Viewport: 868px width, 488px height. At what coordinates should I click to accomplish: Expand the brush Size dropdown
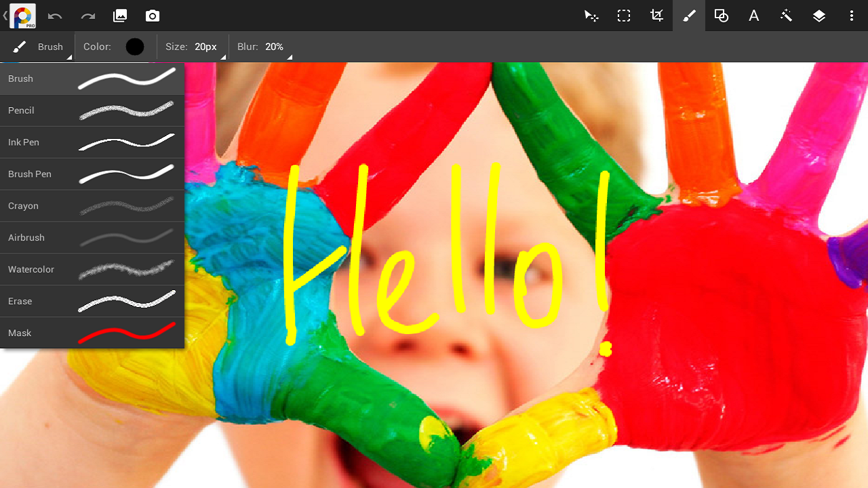(x=205, y=47)
